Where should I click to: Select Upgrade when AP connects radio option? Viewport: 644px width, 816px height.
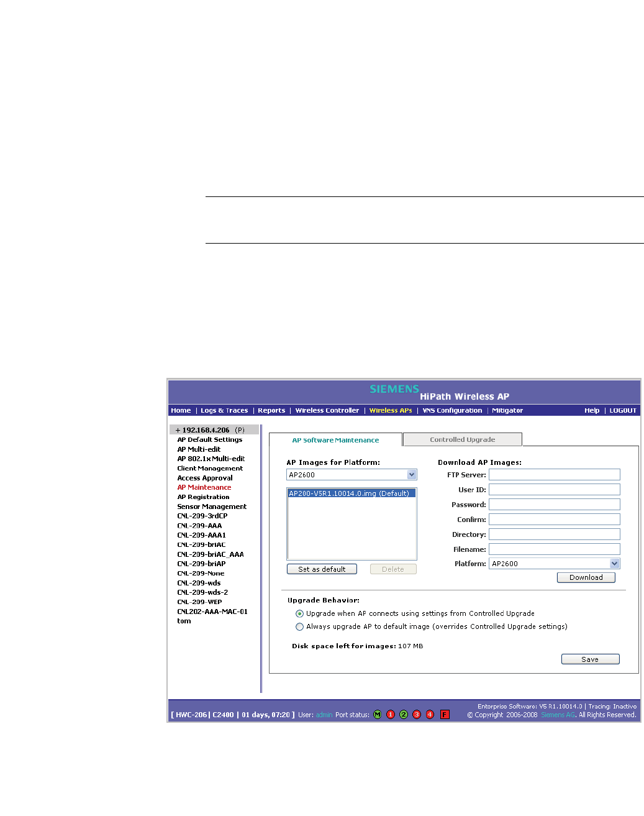pos(299,613)
